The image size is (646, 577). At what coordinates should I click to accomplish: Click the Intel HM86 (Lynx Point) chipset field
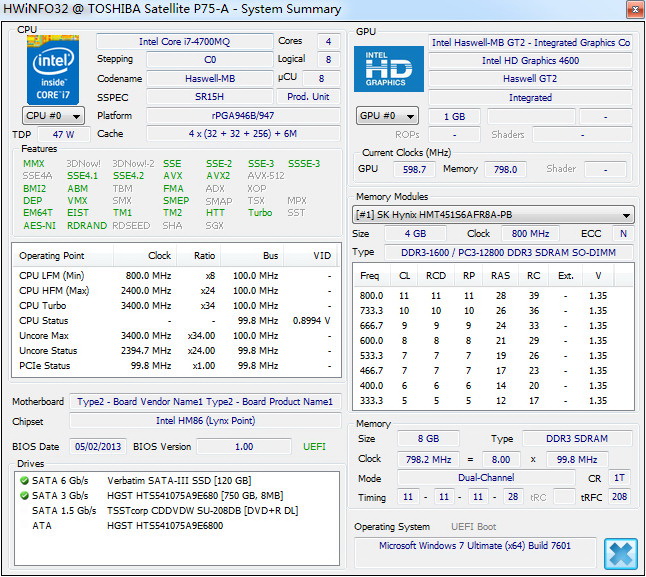tap(205, 421)
